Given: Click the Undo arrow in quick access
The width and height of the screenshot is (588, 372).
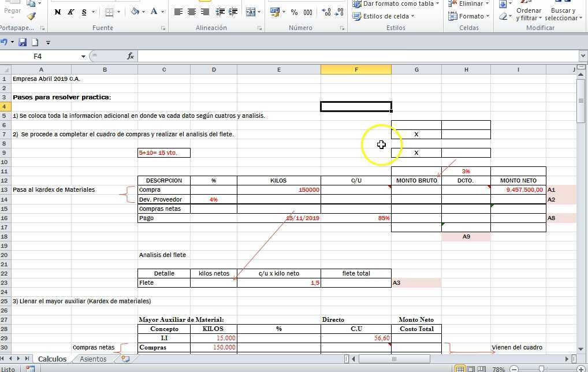Looking at the screenshot, I should (x=3, y=42).
